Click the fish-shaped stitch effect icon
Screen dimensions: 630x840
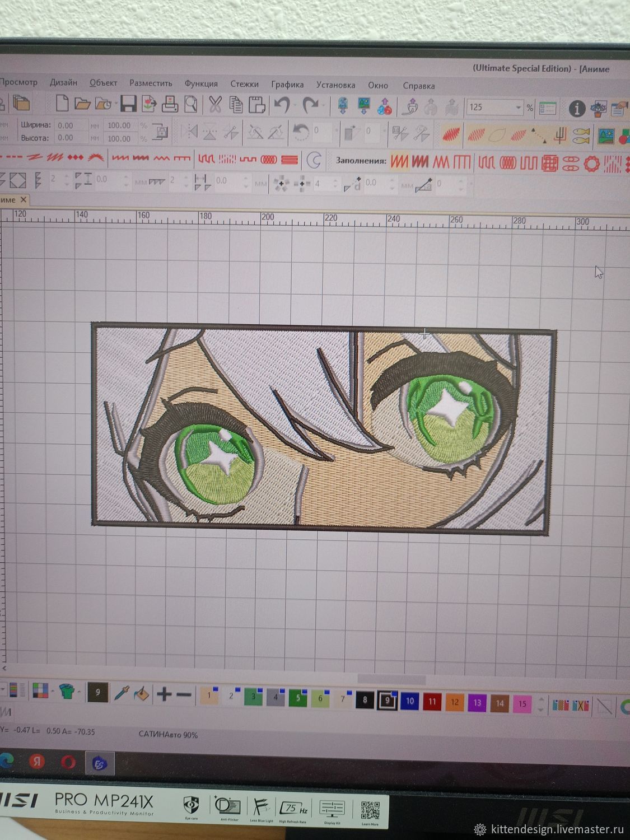click(581, 134)
